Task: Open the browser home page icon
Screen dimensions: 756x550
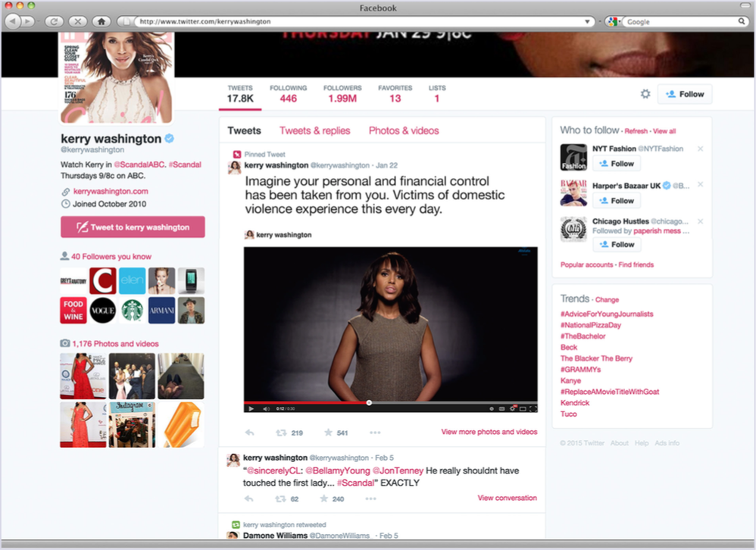Action: pos(102,21)
